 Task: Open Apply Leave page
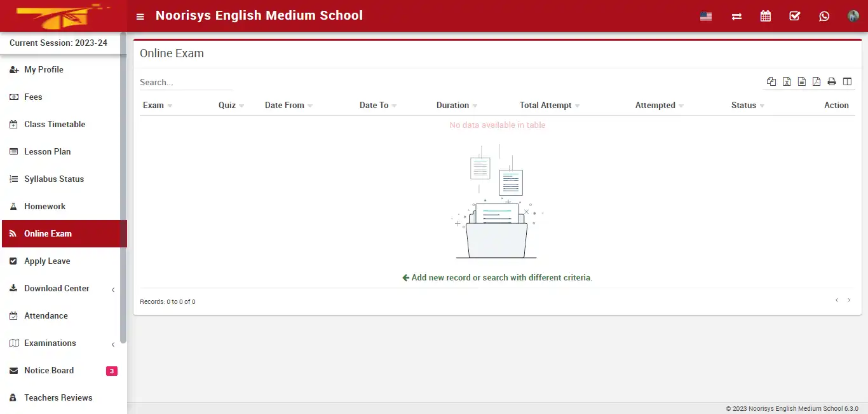click(46, 261)
